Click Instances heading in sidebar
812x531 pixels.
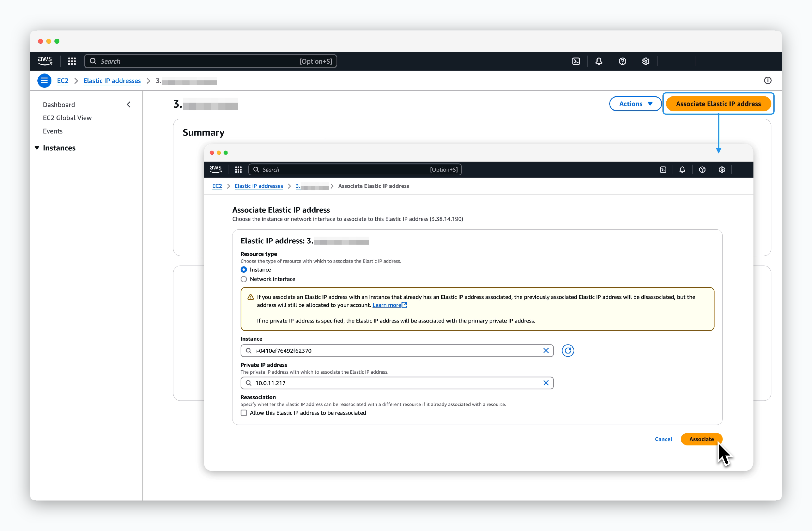tap(59, 148)
